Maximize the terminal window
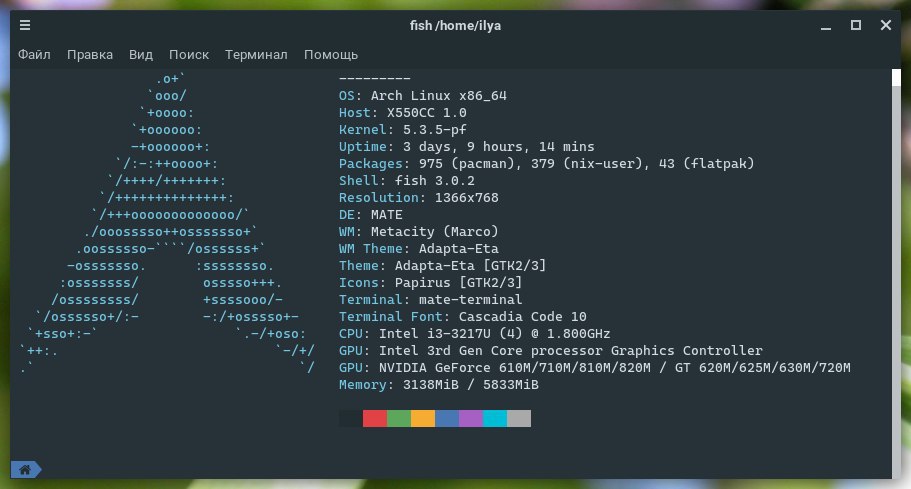This screenshot has height=489, width=911. click(856, 25)
